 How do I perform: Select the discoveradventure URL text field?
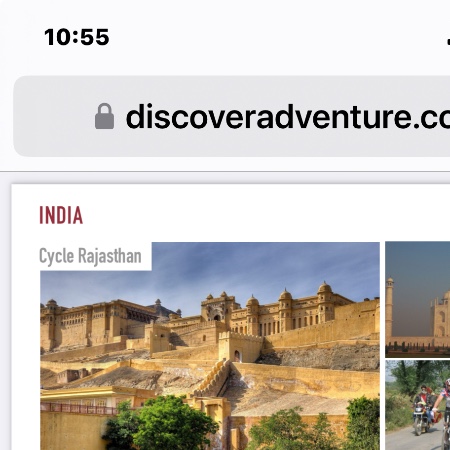point(288,116)
